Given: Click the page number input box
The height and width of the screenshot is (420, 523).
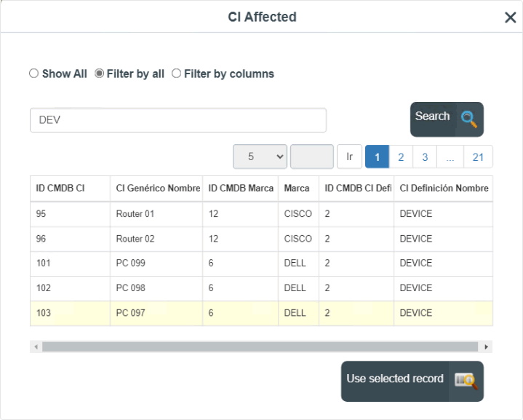Looking at the screenshot, I should point(312,156).
